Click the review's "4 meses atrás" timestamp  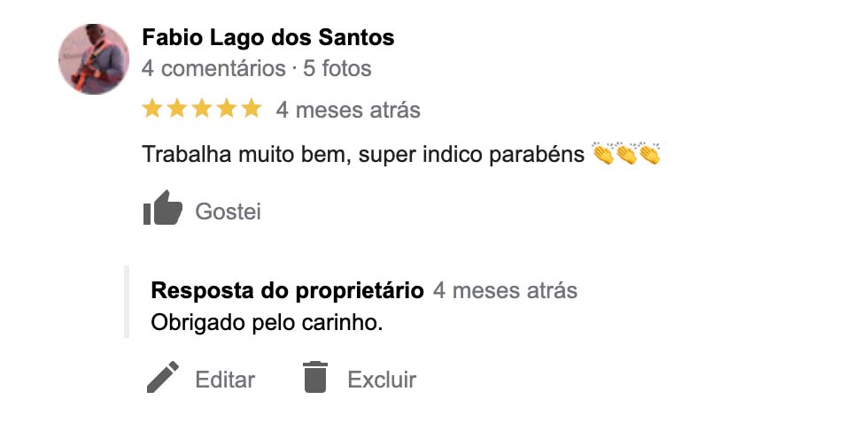click(348, 110)
